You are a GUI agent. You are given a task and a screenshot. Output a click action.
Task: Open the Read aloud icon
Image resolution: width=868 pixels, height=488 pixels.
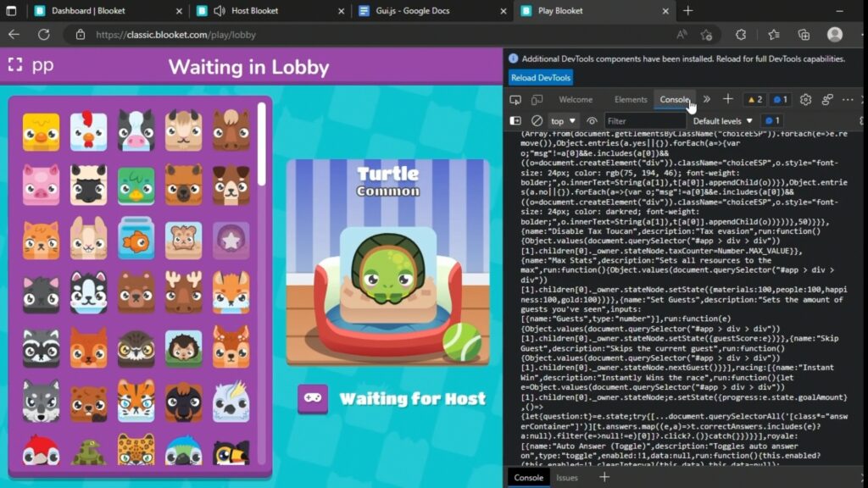[682, 34]
